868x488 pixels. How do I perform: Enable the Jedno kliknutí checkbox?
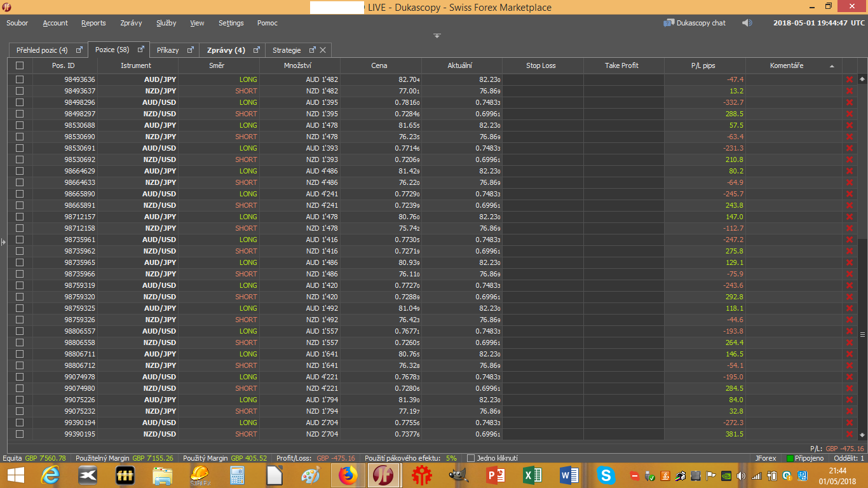point(471,458)
